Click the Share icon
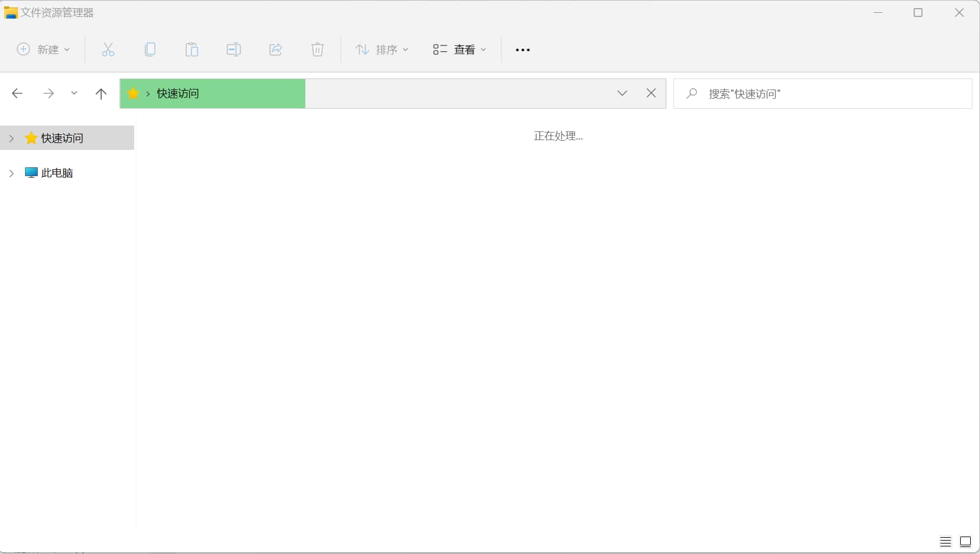980x554 pixels. point(275,49)
